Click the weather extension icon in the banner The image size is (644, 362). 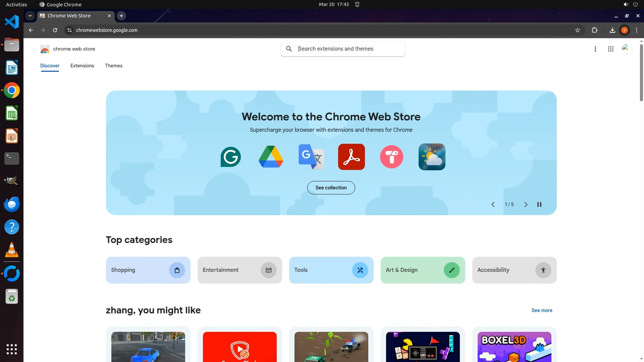[x=432, y=157]
